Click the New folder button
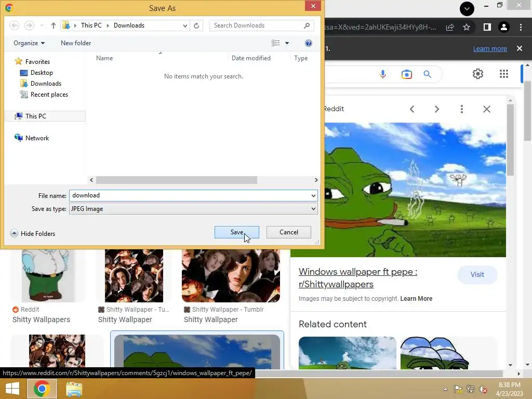 coord(76,43)
